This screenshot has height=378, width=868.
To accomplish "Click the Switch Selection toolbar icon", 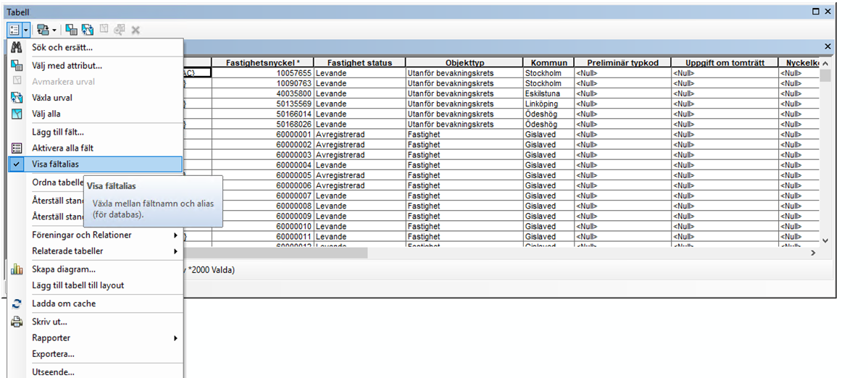I will pos(87,30).
